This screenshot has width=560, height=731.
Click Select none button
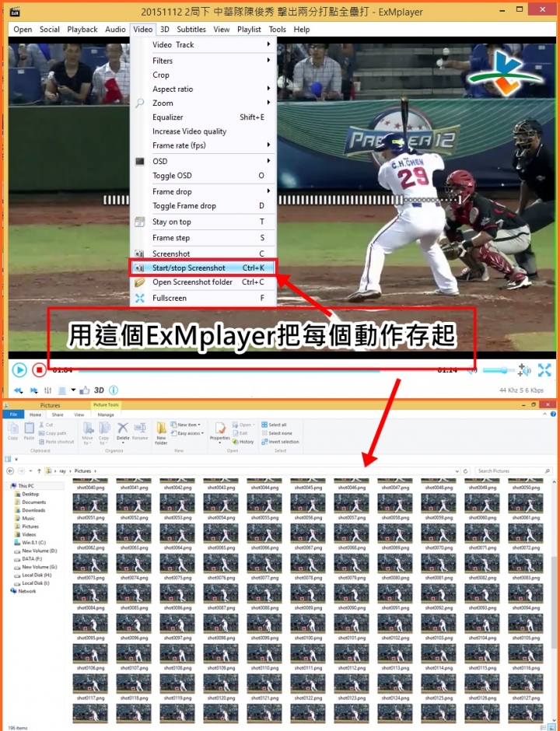277,433
